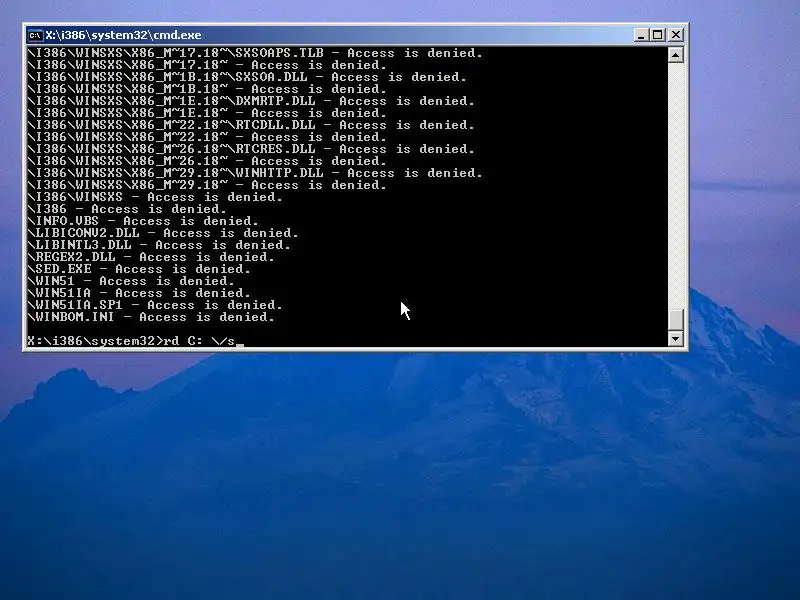Click the SXSOA.DLL access denied line

coord(246,77)
